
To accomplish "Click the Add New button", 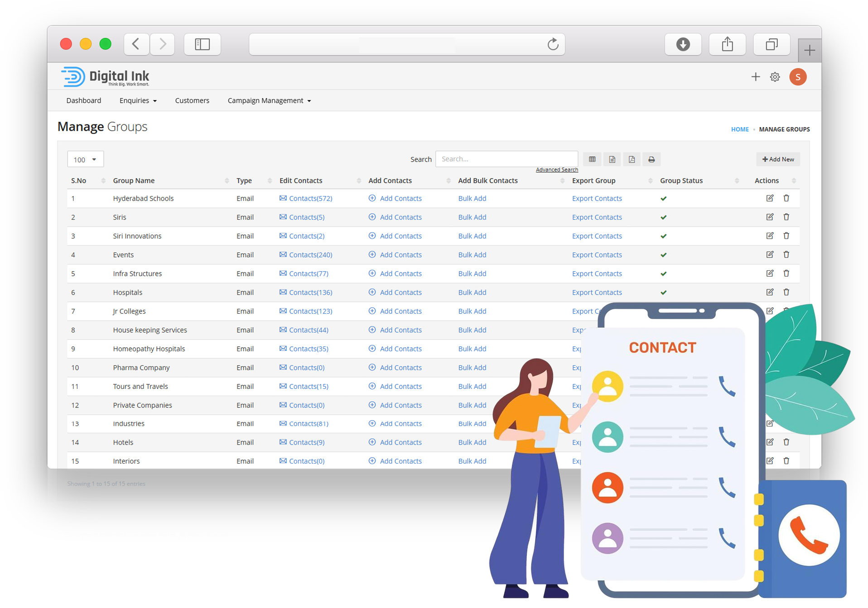I will pyautogui.click(x=778, y=159).
